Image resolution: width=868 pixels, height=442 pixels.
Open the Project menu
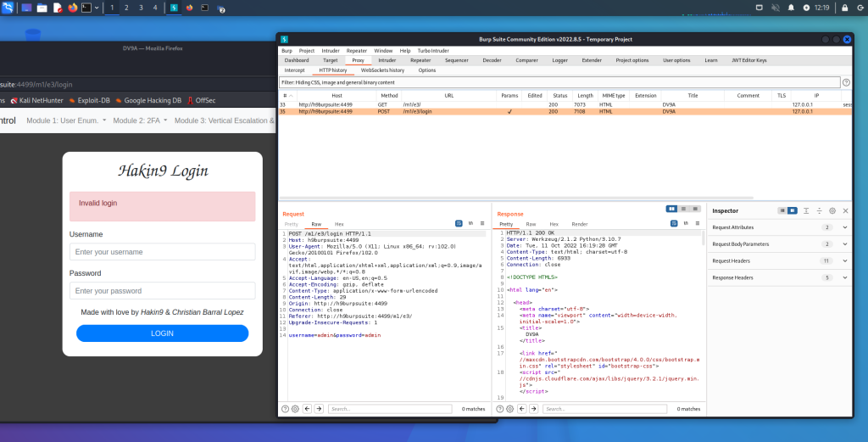click(x=307, y=50)
